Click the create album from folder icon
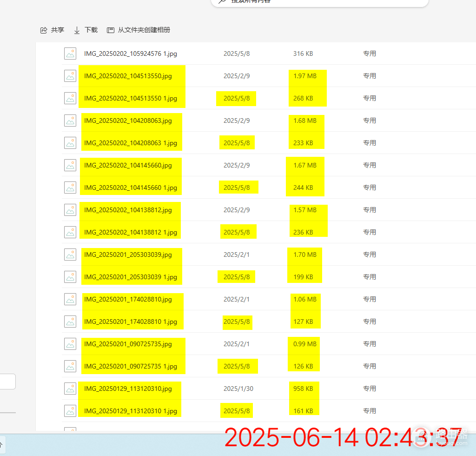The height and width of the screenshot is (456, 476). (111, 30)
